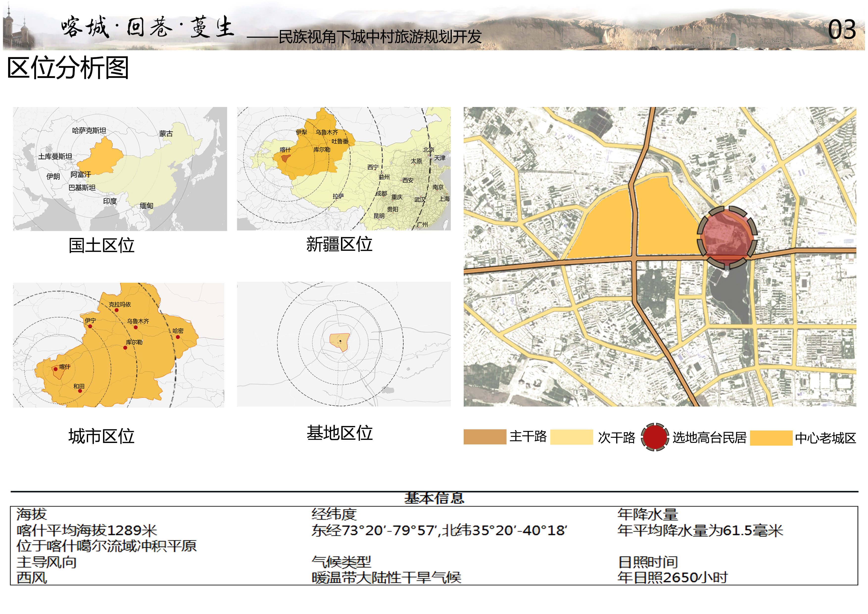The height and width of the screenshot is (614, 868).
Task: Select the 国土区位 map thumbnail
Action: tap(120, 169)
